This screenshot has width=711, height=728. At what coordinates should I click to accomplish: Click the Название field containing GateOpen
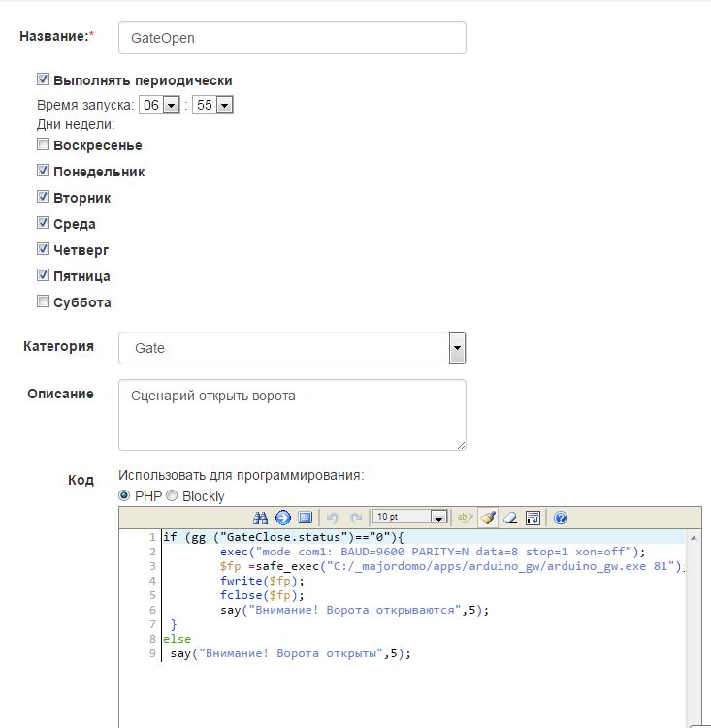292,38
